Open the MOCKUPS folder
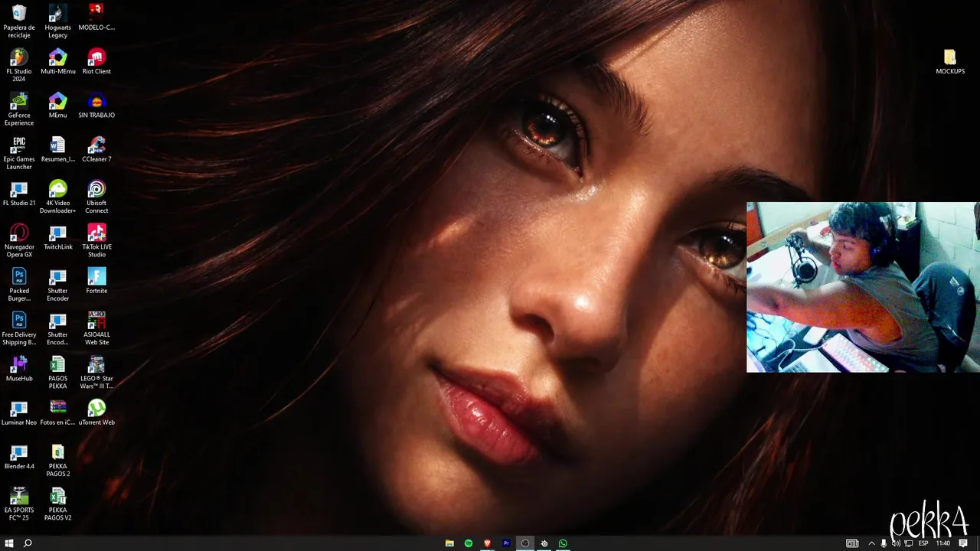This screenshot has width=980, height=551. [x=950, y=61]
